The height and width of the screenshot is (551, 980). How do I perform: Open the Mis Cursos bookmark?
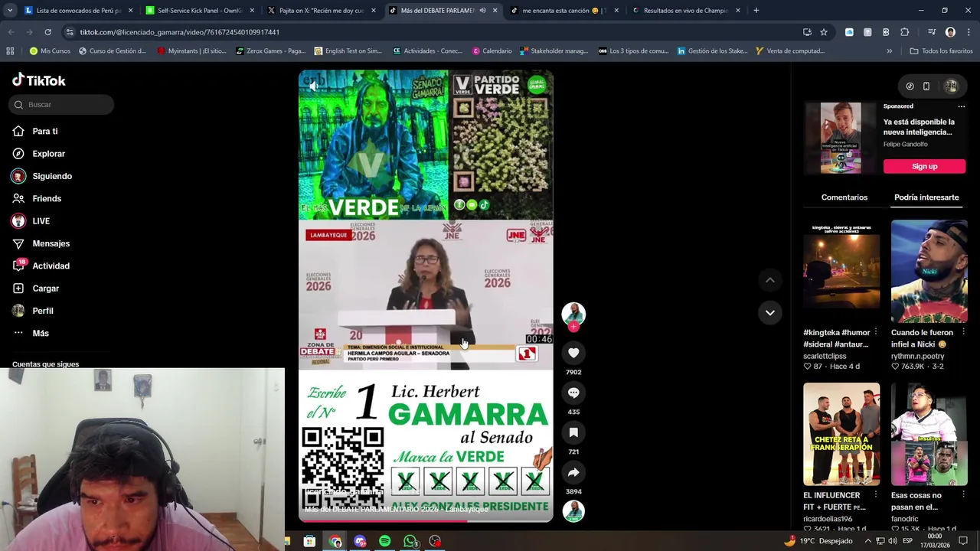coord(50,51)
